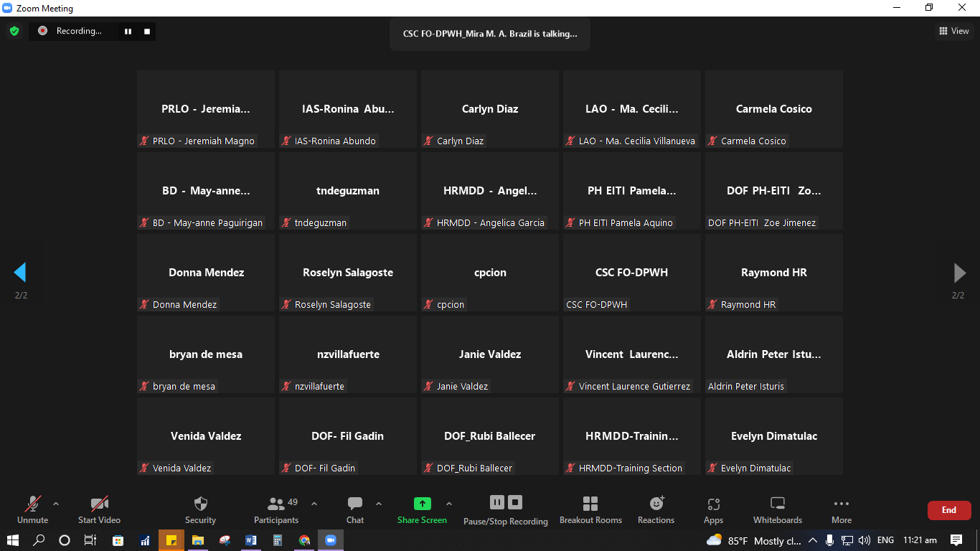Click the weather widget showing 85°F
The height and width of the screenshot is (551, 980).
[x=754, y=540]
